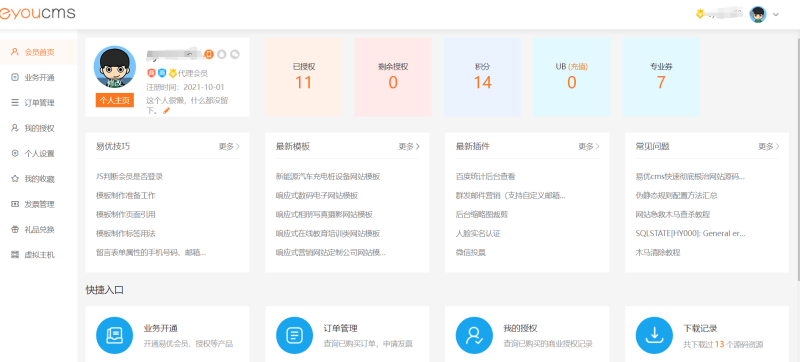Open article JS判断会员是否登录
The width and height of the screenshot is (800, 362).
click(x=130, y=176)
